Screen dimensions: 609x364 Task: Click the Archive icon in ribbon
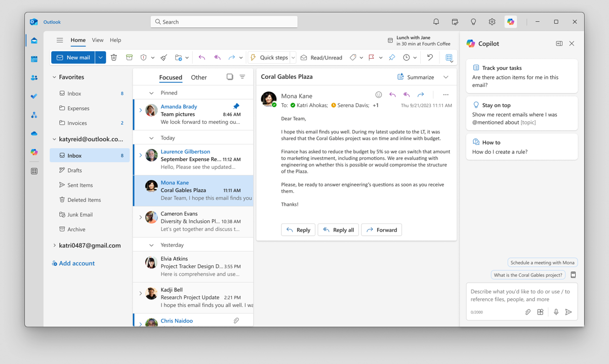[x=129, y=58]
